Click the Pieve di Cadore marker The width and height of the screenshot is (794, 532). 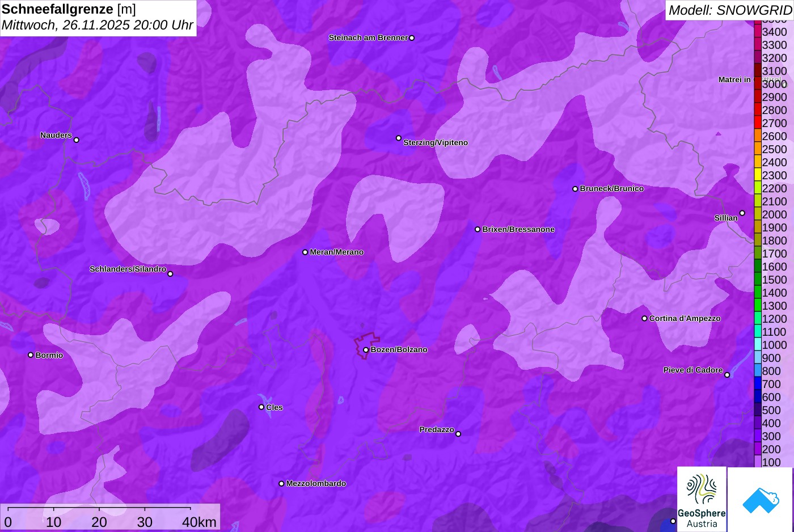coord(727,375)
